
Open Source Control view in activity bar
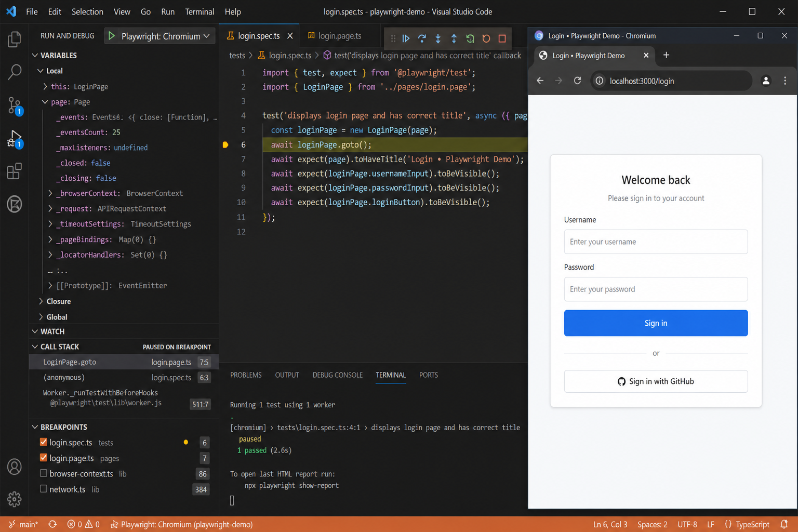coord(15,106)
